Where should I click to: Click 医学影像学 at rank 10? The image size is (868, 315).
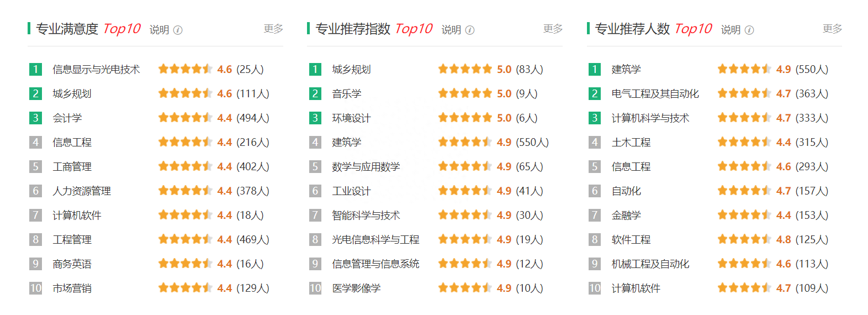click(356, 288)
